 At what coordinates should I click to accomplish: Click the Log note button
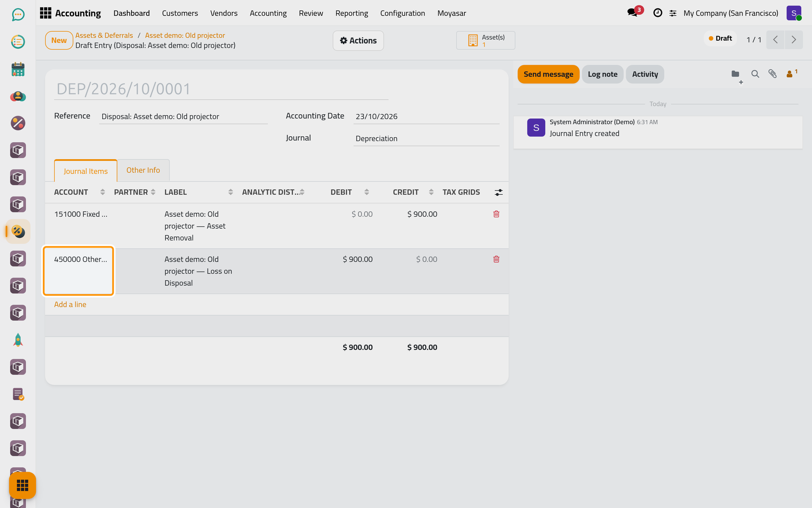602,74
